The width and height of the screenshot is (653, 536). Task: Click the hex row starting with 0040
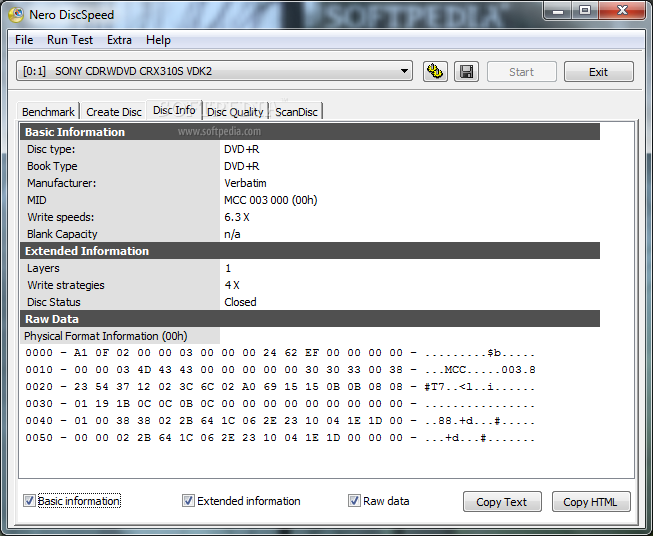coord(280,421)
